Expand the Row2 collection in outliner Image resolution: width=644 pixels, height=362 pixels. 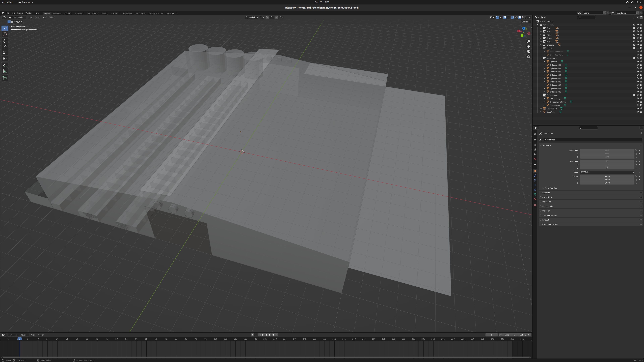541,32
